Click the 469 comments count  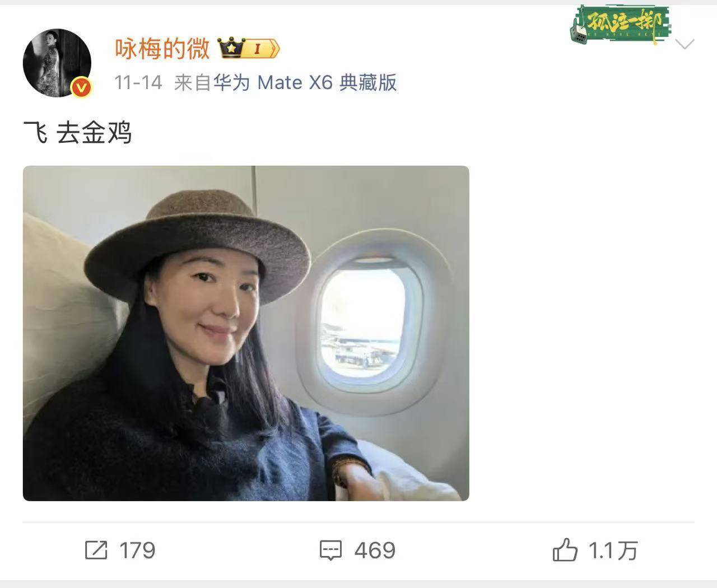pos(375,551)
